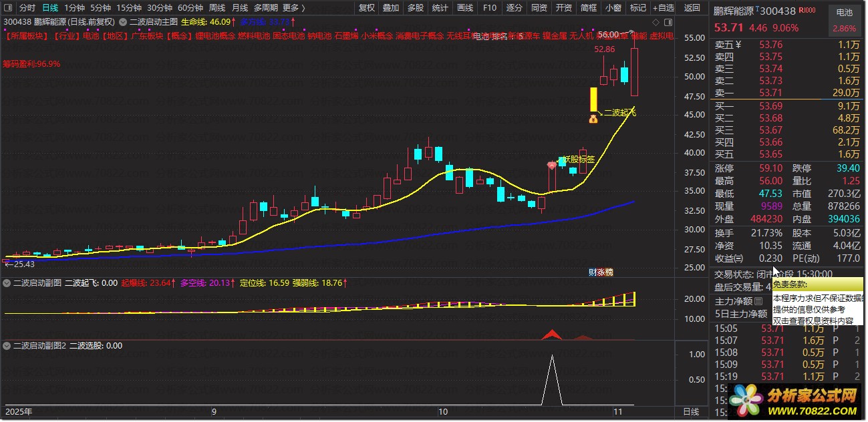Switch chart to 60分钟 period
This screenshot has width=868, height=422.
coord(190,8)
